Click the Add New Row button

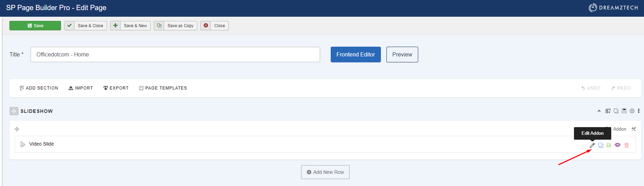[325, 172]
